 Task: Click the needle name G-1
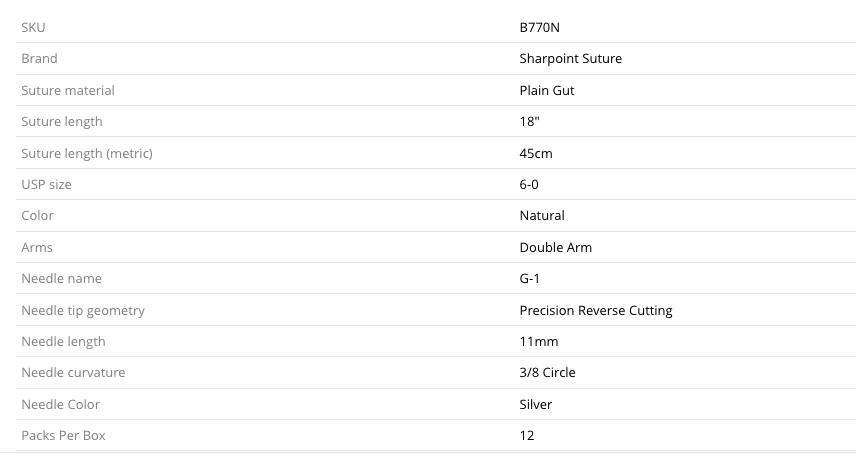pyautogui.click(x=530, y=278)
